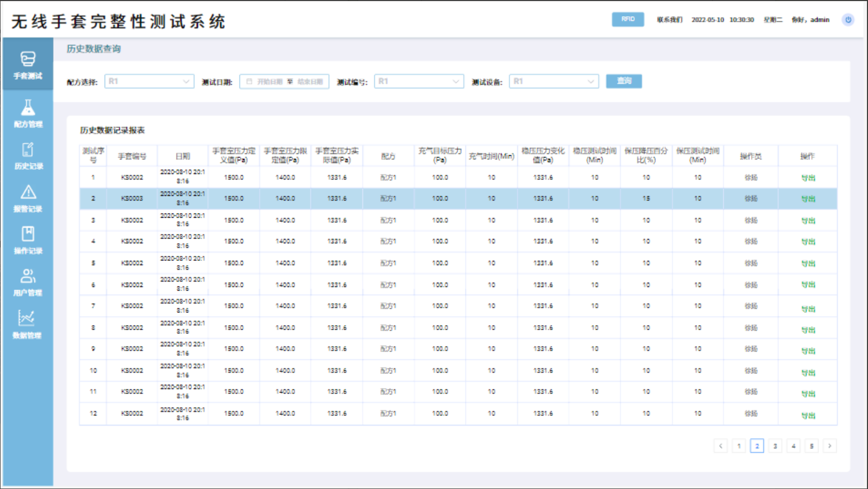
Task: Click the next page arrow
Action: click(830, 446)
